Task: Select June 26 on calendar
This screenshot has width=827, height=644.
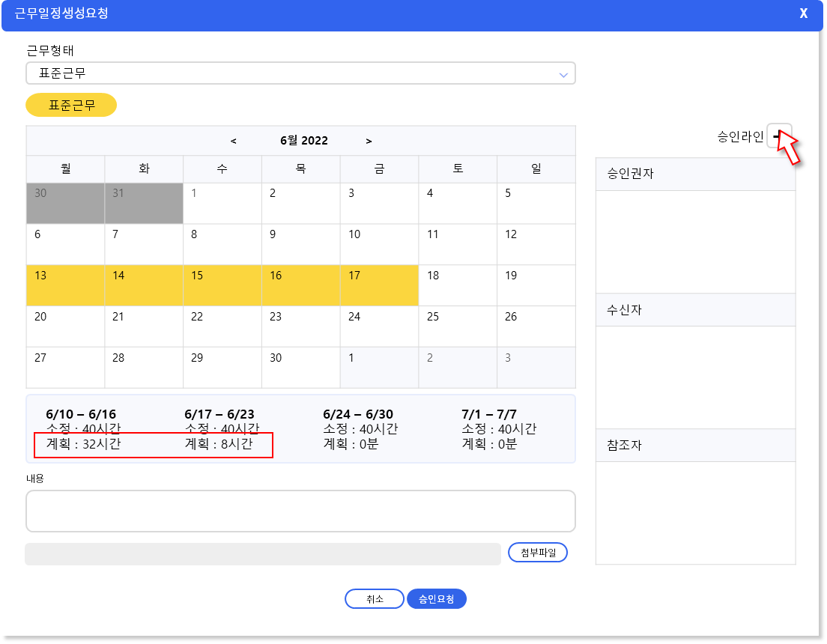Action: tap(536, 326)
